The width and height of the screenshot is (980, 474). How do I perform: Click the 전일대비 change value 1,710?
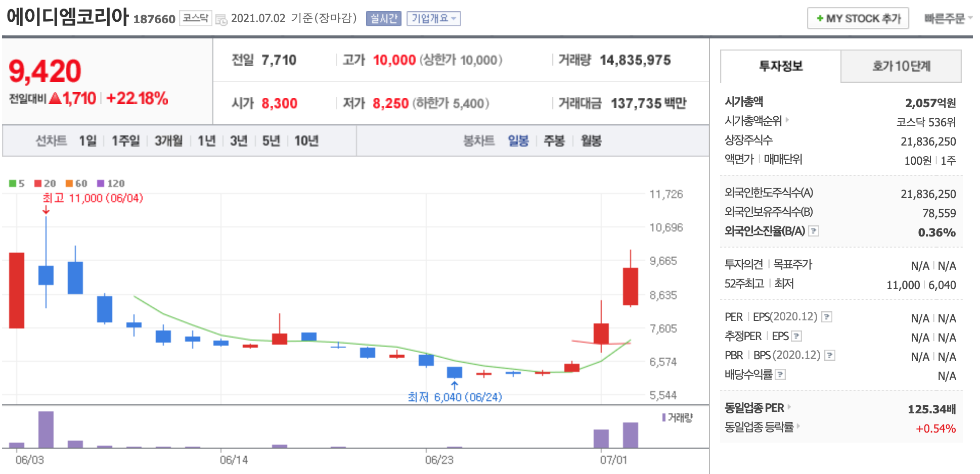coord(79,98)
